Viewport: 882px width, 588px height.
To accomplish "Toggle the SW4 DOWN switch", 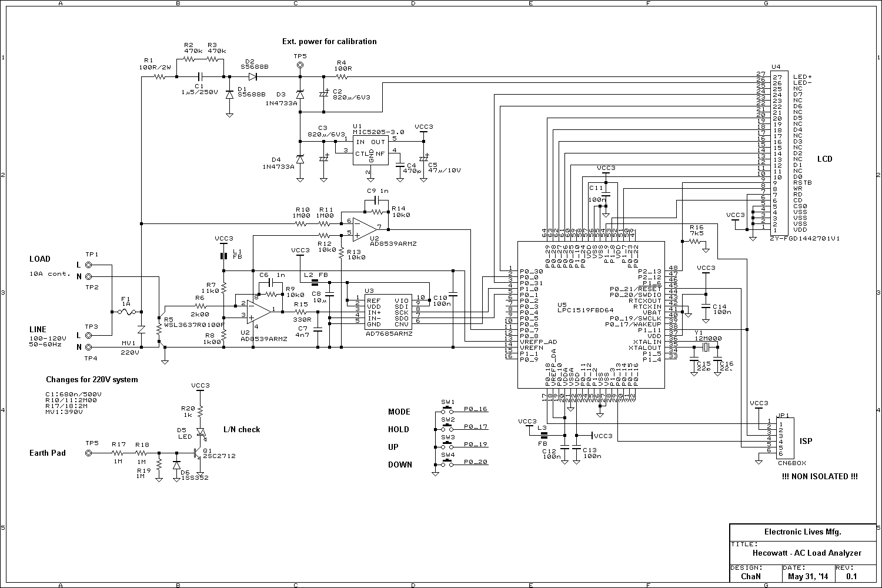I will [x=447, y=464].
